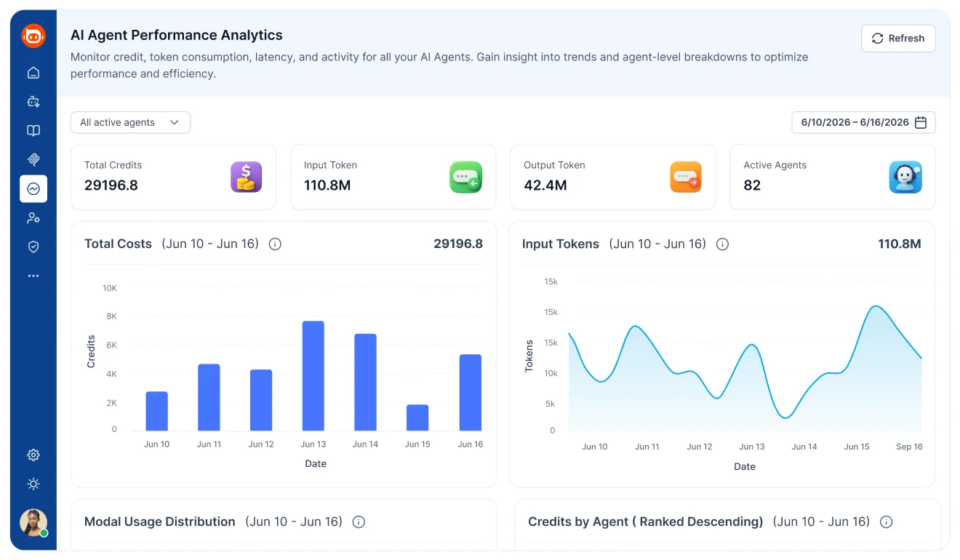This screenshot has height=560, width=960.
Task: Click the Jun 13 bar in Total Costs
Action: click(313, 375)
